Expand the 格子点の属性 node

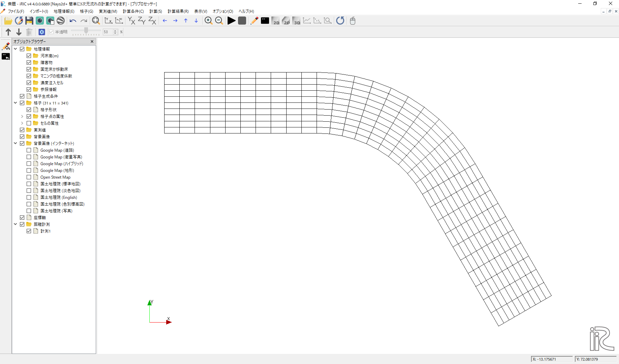tap(22, 117)
